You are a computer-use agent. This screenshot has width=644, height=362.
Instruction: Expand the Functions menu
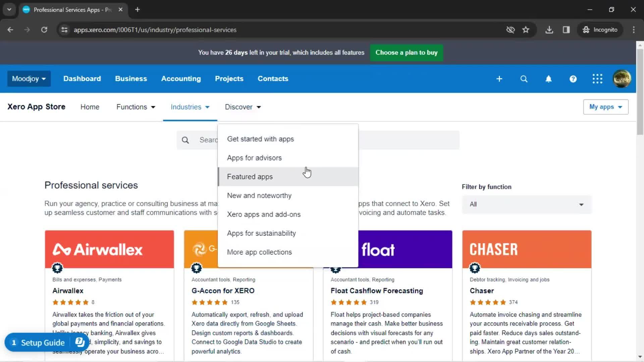(136, 107)
